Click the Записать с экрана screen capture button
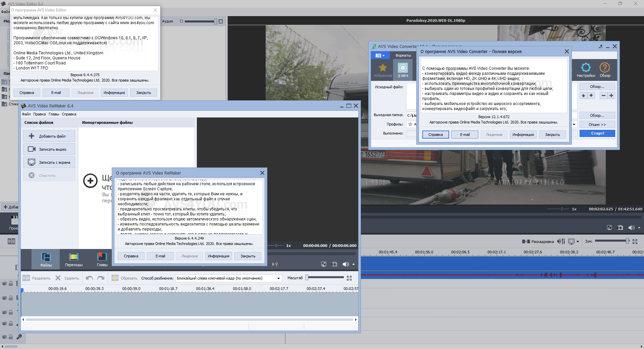 coord(49,162)
